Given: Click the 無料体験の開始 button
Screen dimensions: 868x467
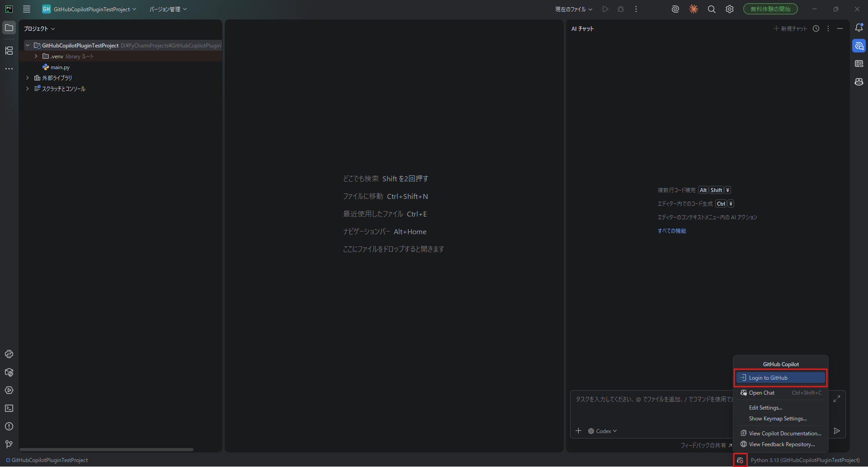Looking at the screenshot, I should coord(770,9).
